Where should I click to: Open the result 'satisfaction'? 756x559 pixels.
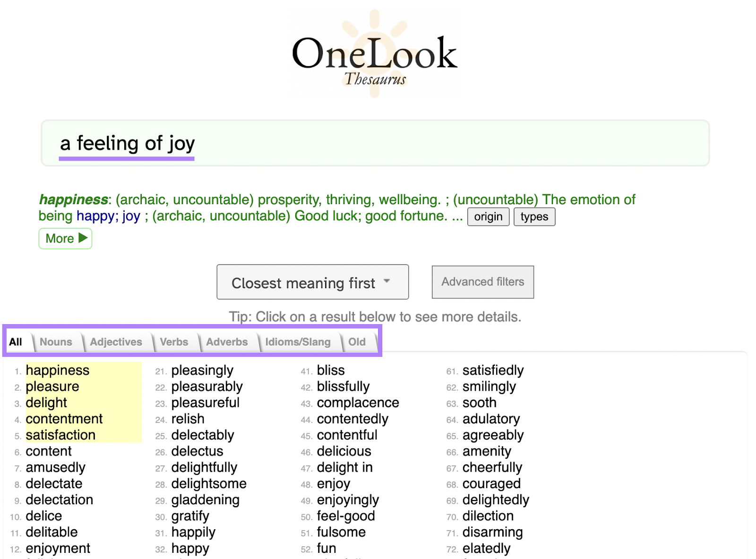coord(60,435)
